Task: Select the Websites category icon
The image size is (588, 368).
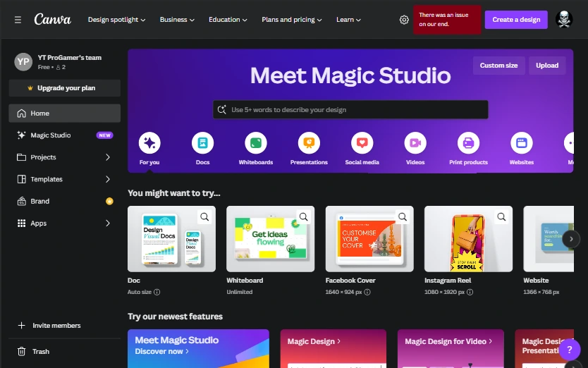Action: tap(522, 143)
